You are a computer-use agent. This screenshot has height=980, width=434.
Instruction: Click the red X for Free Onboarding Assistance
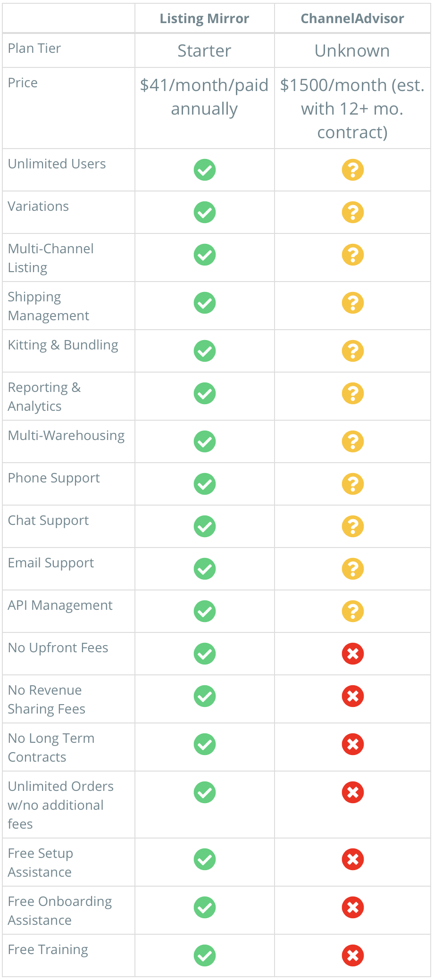[353, 907]
